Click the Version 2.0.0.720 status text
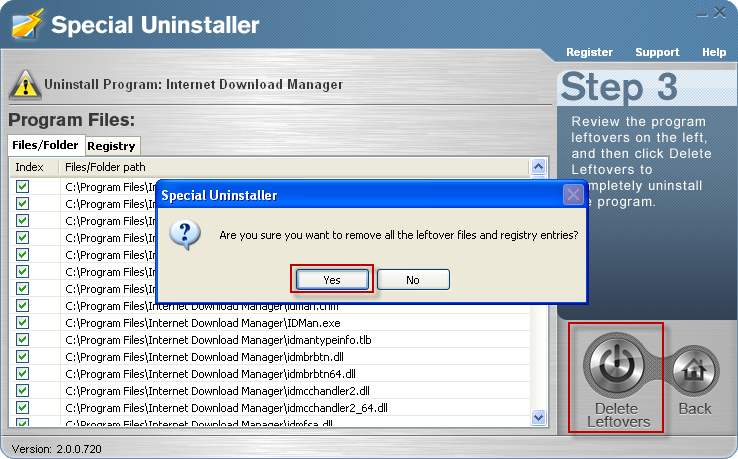Screen dimensions: 738x459 pyautogui.click(x=56, y=449)
